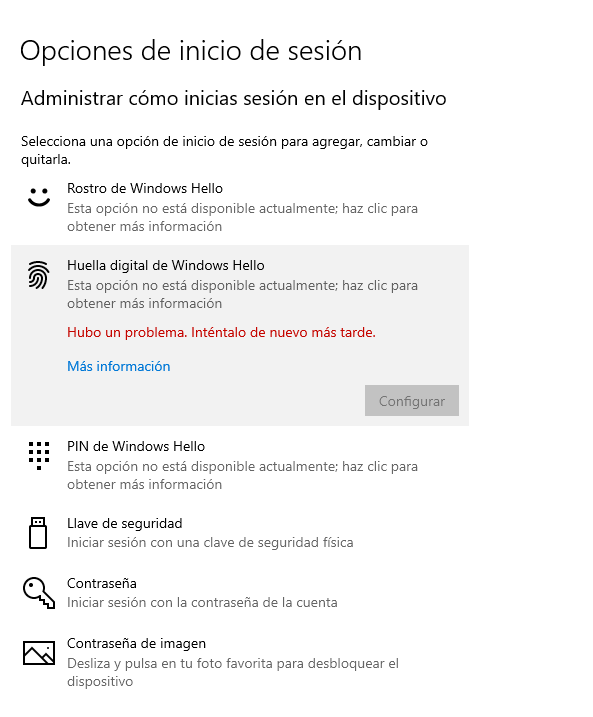Open the Contraseña sign-in option title

coord(102,583)
